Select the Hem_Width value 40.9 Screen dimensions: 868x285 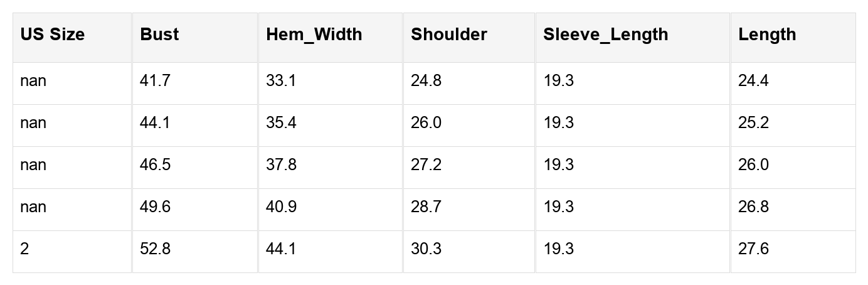[x=281, y=207]
